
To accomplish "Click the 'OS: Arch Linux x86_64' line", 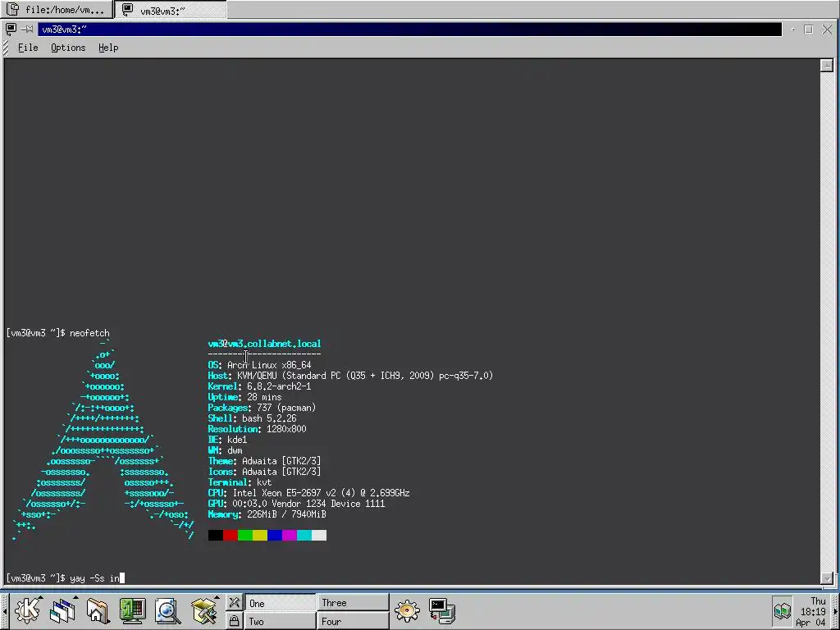I will click(260, 365).
